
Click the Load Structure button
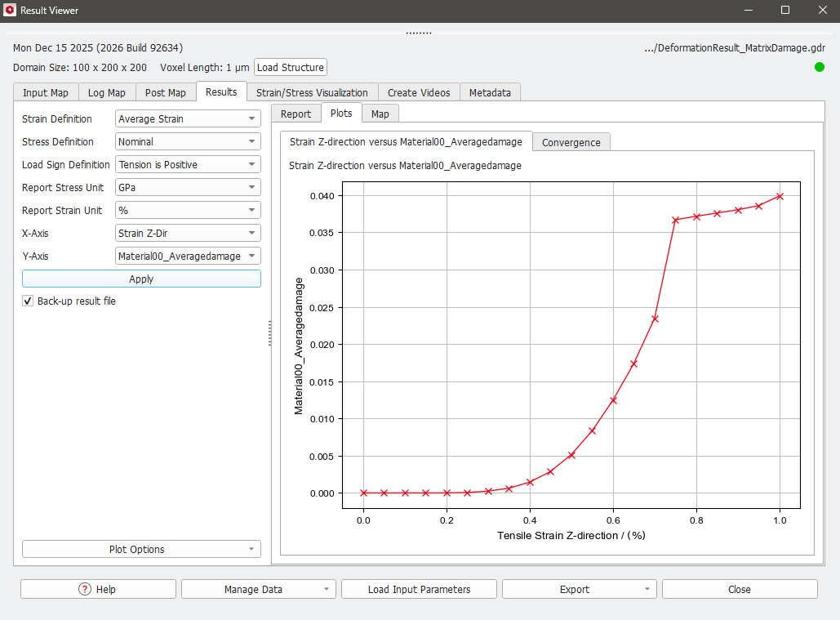point(291,68)
